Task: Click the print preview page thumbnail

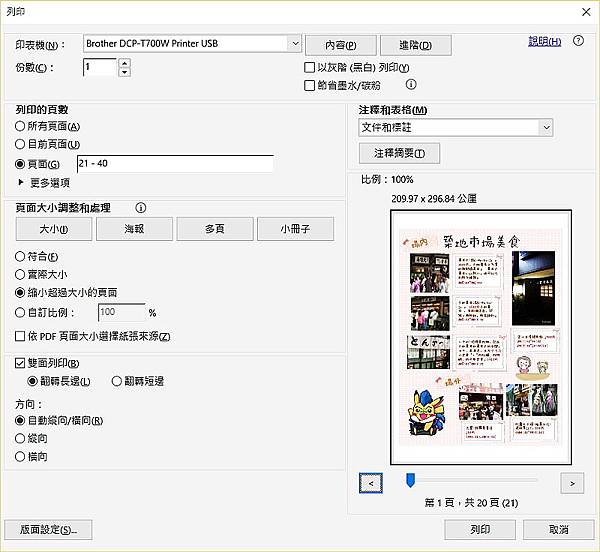Action: tap(481, 337)
